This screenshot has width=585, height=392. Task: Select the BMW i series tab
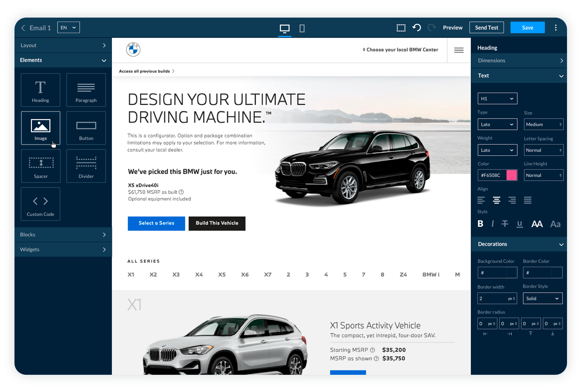pyautogui.click(x=431, y=275)
